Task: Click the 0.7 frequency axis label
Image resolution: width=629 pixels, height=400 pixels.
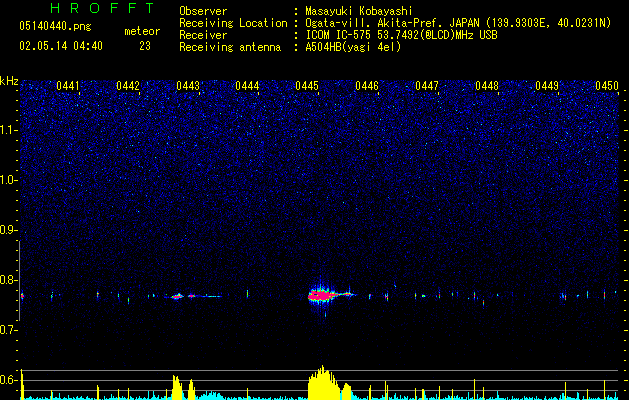Action: [x=9, y=330]
